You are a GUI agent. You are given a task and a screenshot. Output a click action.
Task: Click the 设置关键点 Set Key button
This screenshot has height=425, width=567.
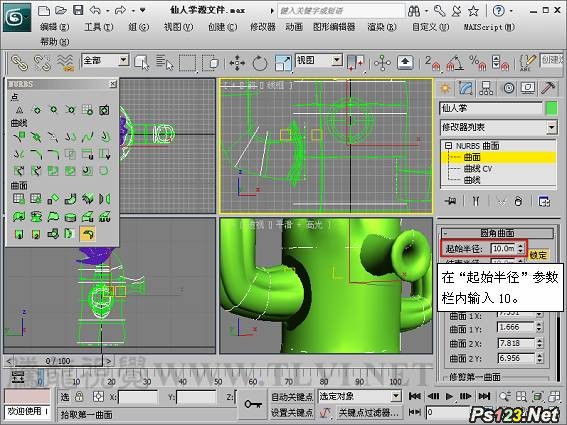click(x=292, y=413)
